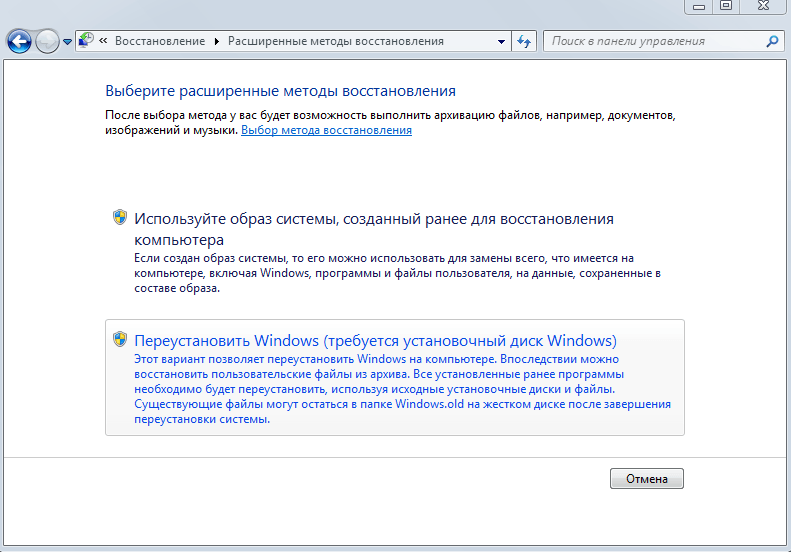Click heading Выберите расширенные методы восстановления
This screenshot has width=791, height=552.
(280, 91)
